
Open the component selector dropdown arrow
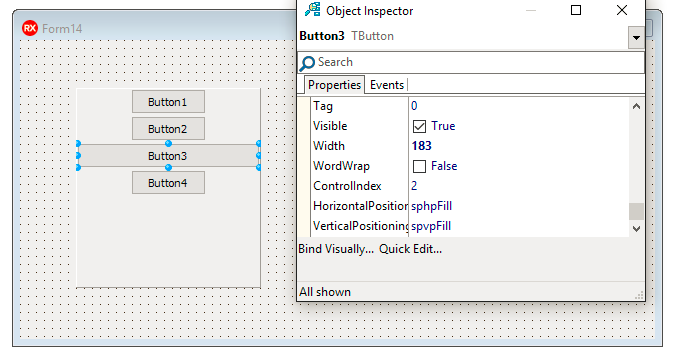636,38
